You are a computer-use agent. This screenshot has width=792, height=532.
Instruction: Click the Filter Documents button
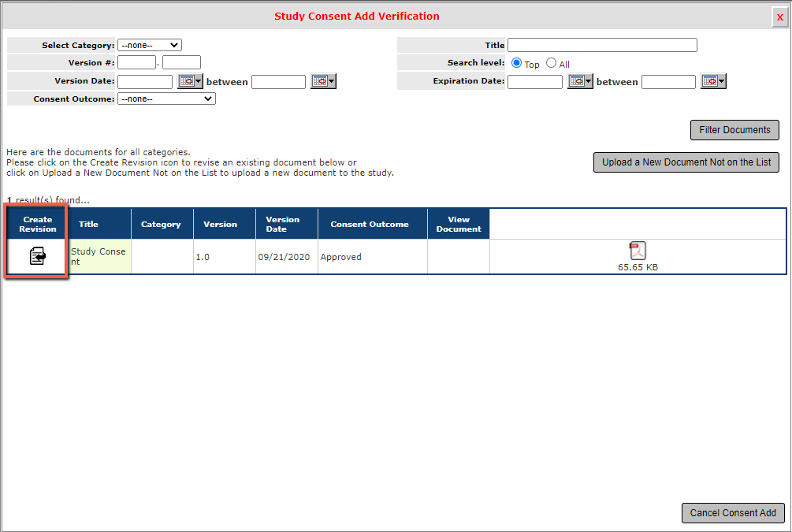[x=734, y=130]
